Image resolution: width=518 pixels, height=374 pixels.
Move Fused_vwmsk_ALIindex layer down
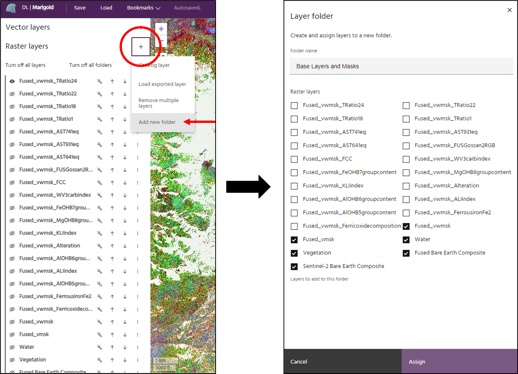125,271
